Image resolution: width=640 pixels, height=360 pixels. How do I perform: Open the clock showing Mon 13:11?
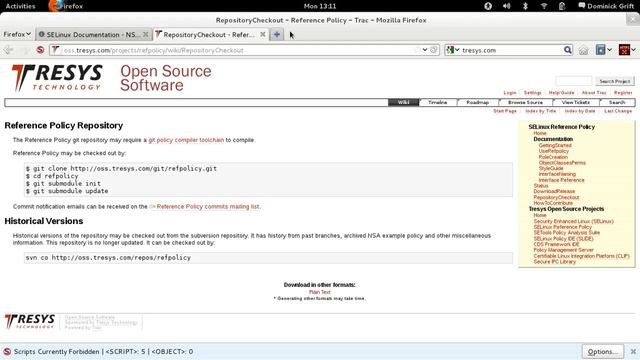(x=320, y=6)
